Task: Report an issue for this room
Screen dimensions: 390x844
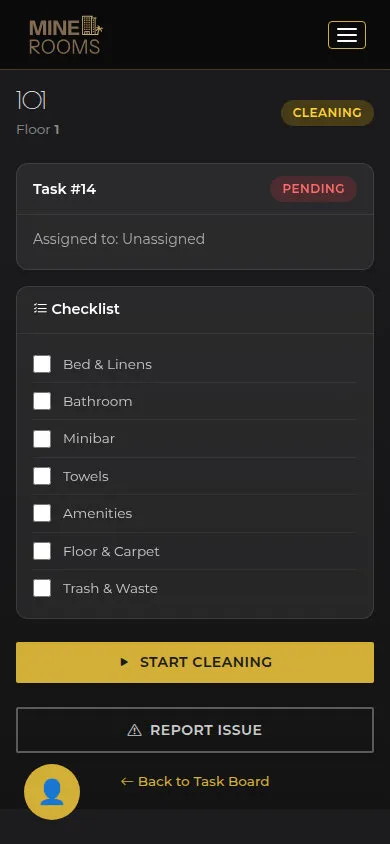Action: 195,730
